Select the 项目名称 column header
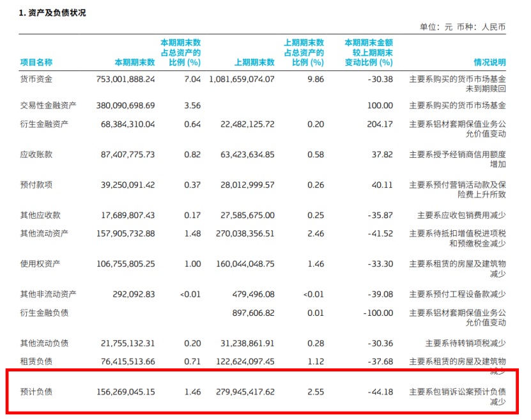531x420 pixels. tap(36, 63)
